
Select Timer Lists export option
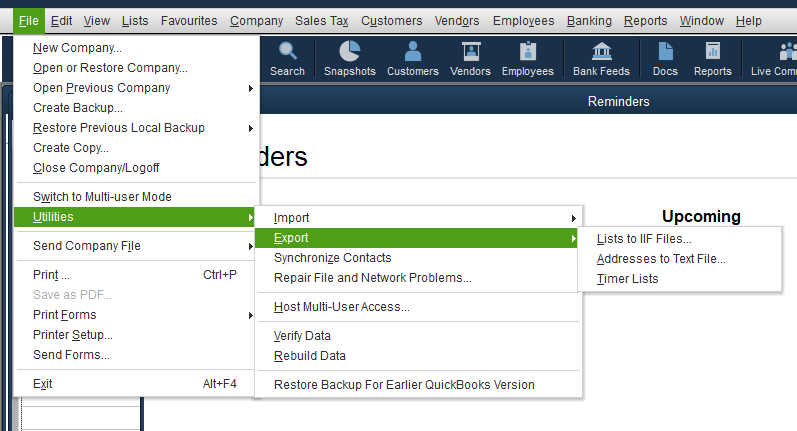pyautogui.click(x=628, y=279)
